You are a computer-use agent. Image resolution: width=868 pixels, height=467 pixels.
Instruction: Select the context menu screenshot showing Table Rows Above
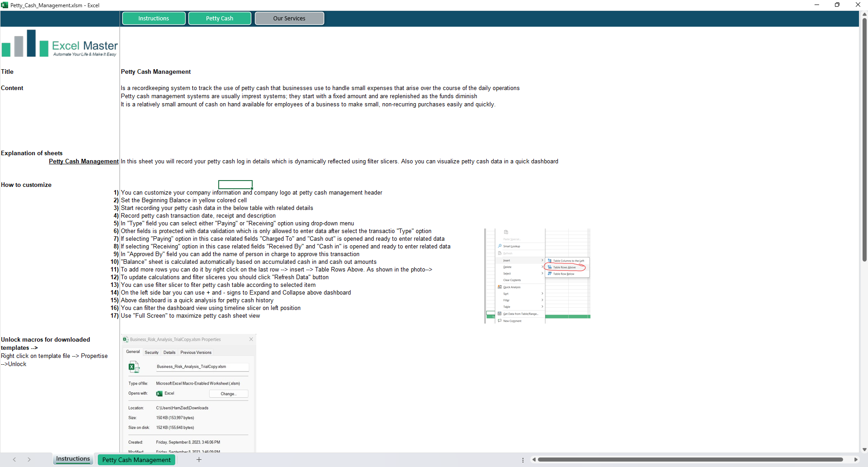(537, 276)
